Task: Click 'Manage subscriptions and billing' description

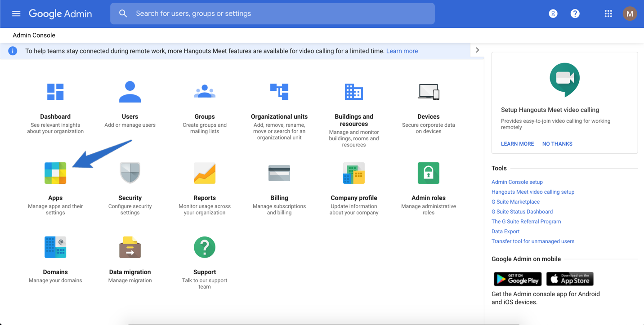Action: 279,209
